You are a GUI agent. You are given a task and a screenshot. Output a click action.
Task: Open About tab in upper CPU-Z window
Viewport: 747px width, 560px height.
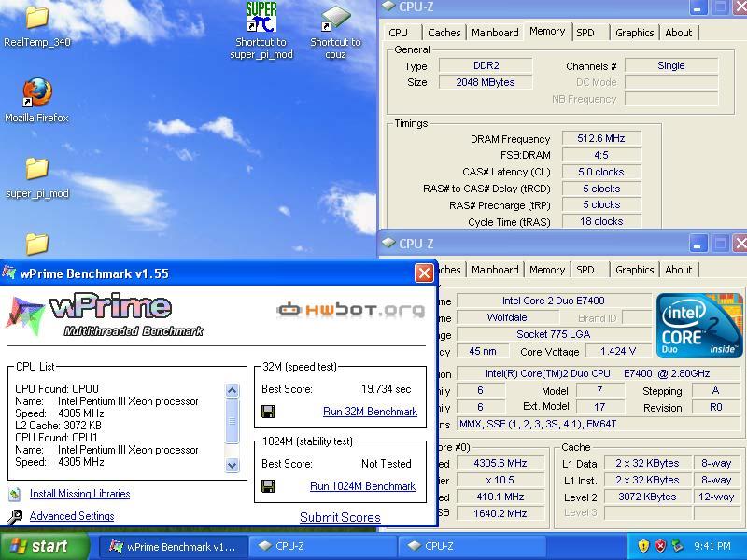click(679, 33)
